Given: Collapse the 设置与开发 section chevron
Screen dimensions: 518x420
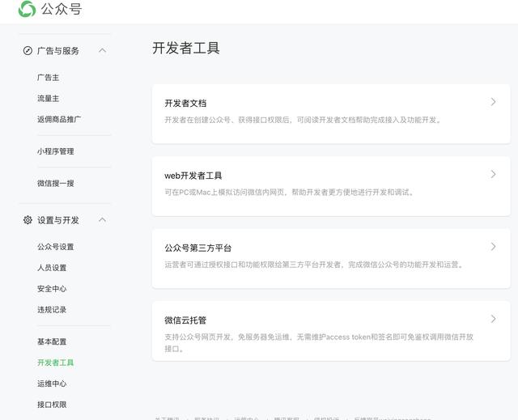Looking at the screenshot, I should [x=103, y=219].
